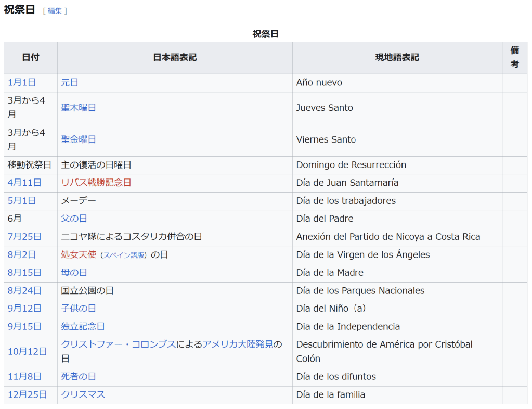The height and width of the screenshot is (409, 532).
Task: Open the 子供の日 link
Action: (79, 309)
